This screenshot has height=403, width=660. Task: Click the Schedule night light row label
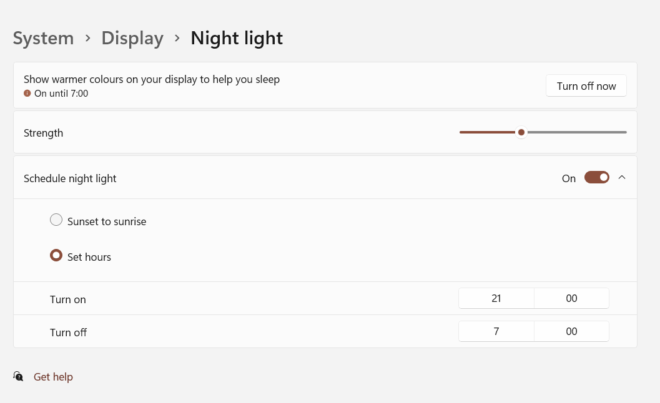70,179
